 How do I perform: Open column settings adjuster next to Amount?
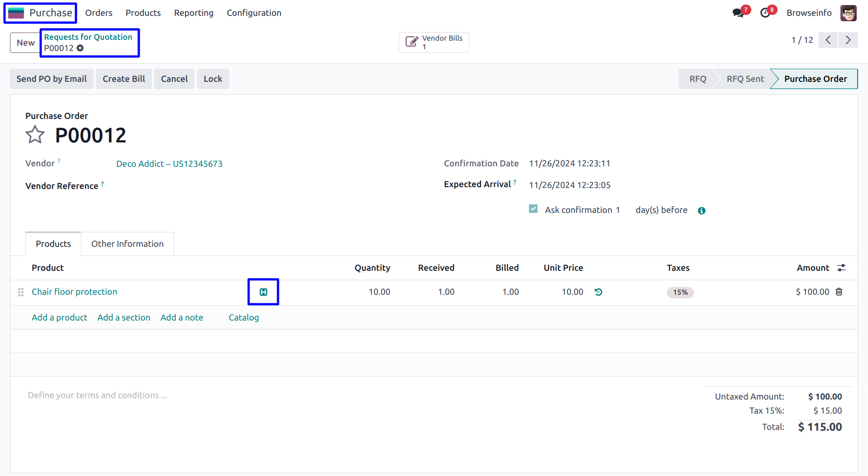click(x=841, y=268)
